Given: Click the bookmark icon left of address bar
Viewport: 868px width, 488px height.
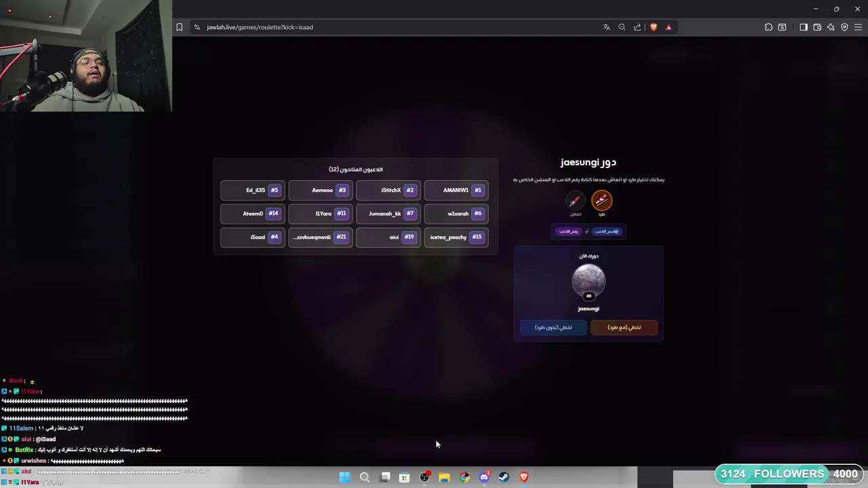Looking at the screenshot, I should (x=179, y=27).
